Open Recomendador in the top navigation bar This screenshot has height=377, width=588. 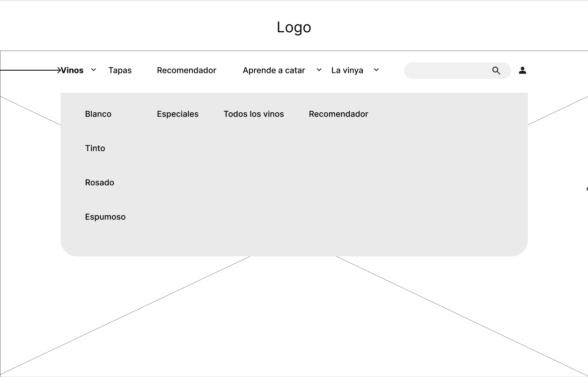[186, 71]
